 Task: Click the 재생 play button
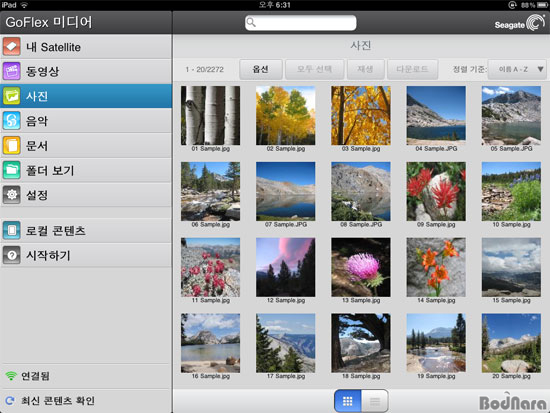[365, 69]
